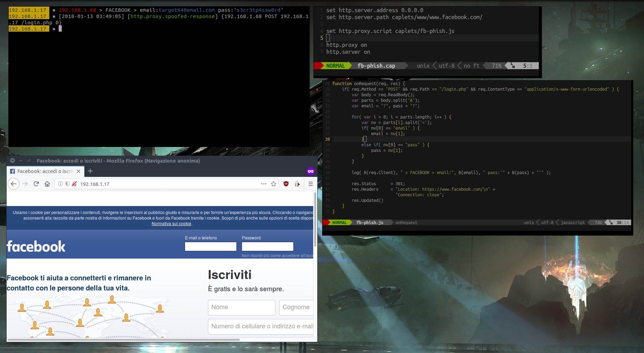Viewport: 644px width, 353px height.
Task: Open the Normativa sui cookie link
Action: (x=172, y=224)
